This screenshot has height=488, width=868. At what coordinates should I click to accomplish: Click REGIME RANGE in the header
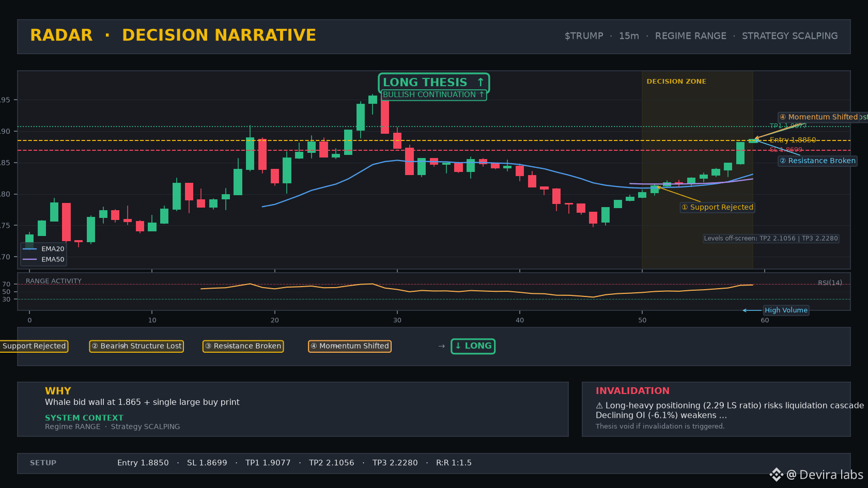690,36
